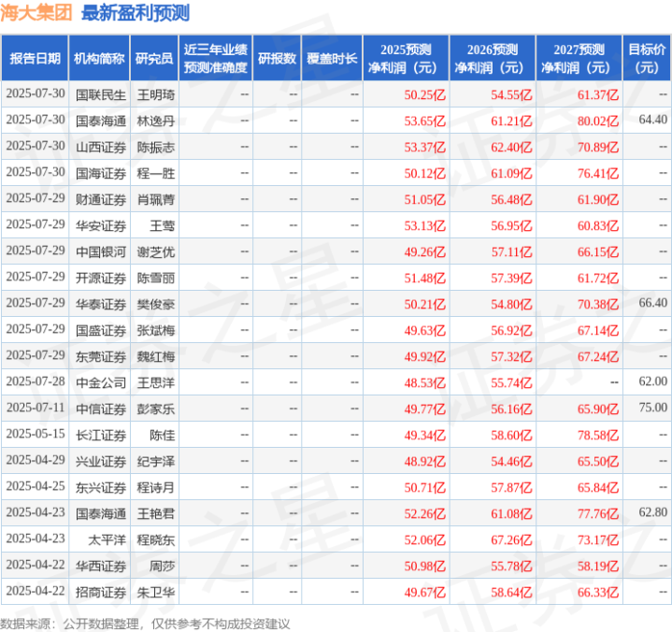
Task: Select analyst 陈振志
Action: [x=156, y=147]
